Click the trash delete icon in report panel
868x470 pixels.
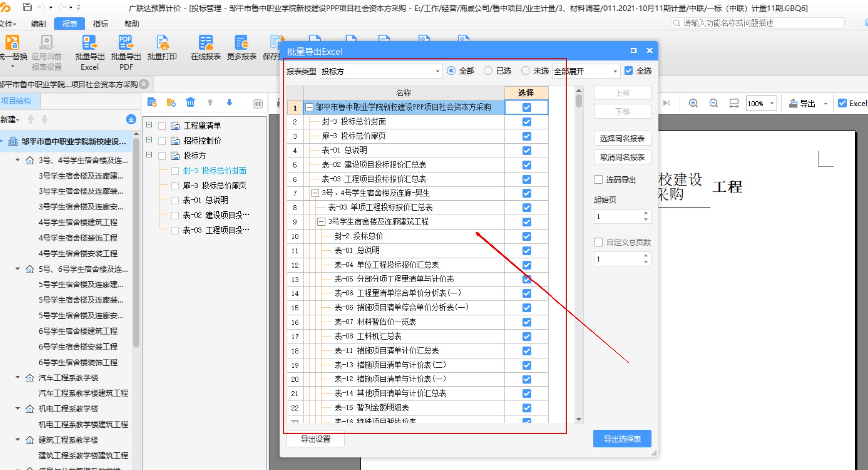(190, 102)
